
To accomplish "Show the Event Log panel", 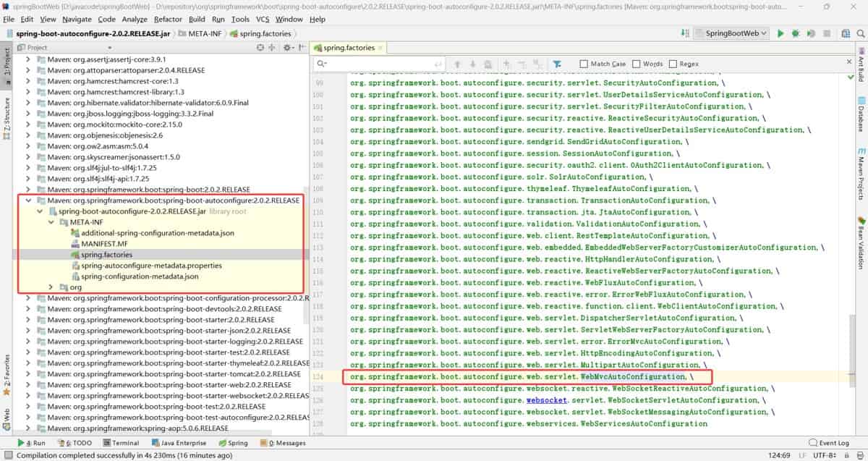I will (x=828, y=443).
